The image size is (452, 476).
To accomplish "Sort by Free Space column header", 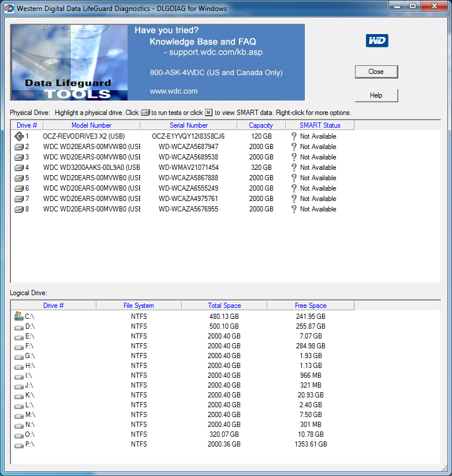I will tap(311, 306).
